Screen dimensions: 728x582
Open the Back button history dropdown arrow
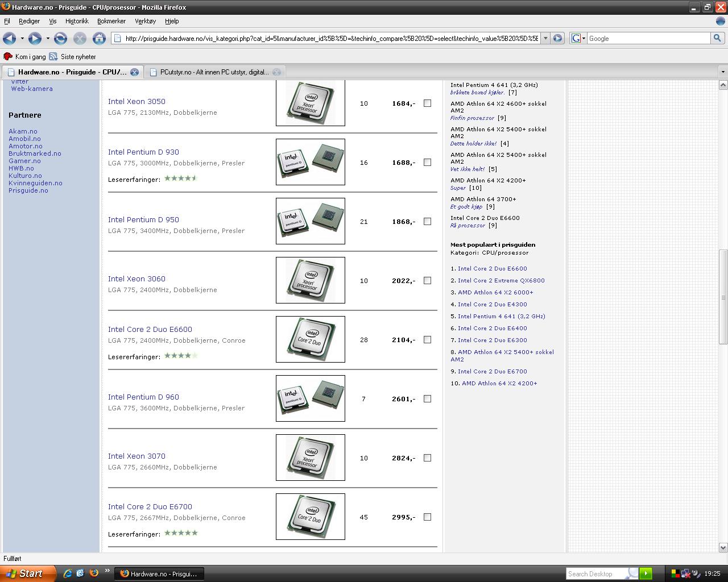pos(22,38)
